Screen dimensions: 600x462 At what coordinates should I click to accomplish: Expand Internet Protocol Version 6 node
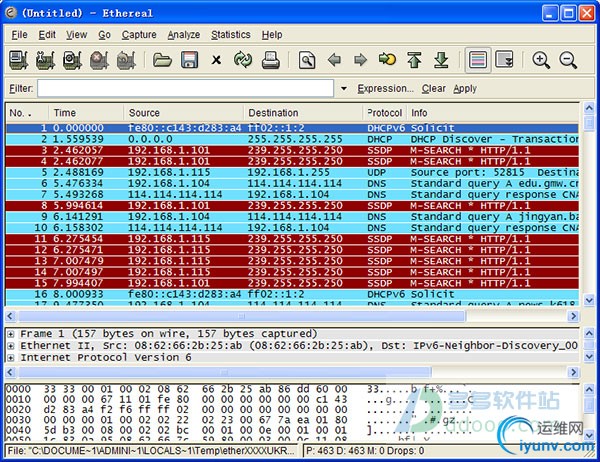(11, 358)
